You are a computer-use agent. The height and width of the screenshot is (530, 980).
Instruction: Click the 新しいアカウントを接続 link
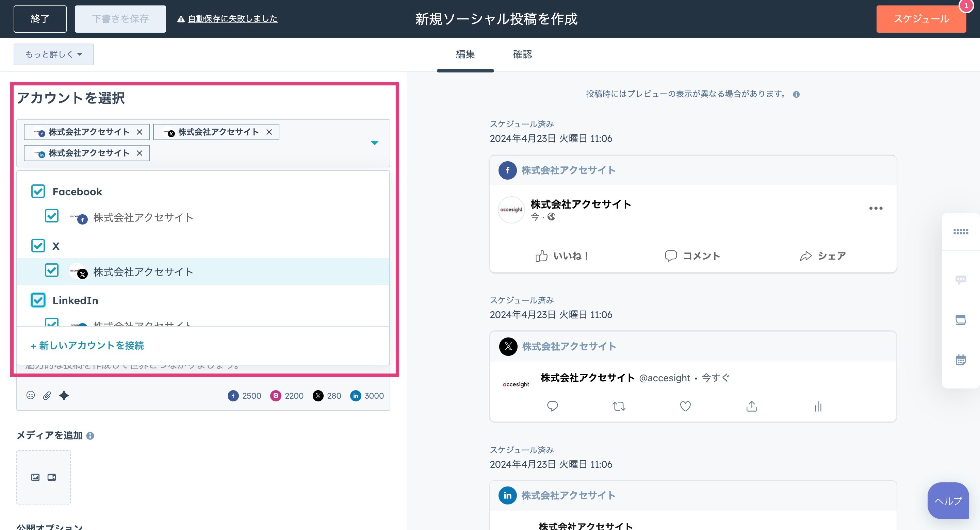[87, 345]
